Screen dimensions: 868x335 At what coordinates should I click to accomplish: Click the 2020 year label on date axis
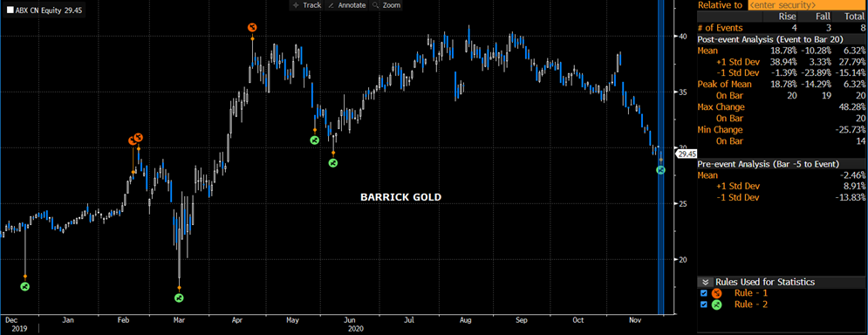point(356,328)
